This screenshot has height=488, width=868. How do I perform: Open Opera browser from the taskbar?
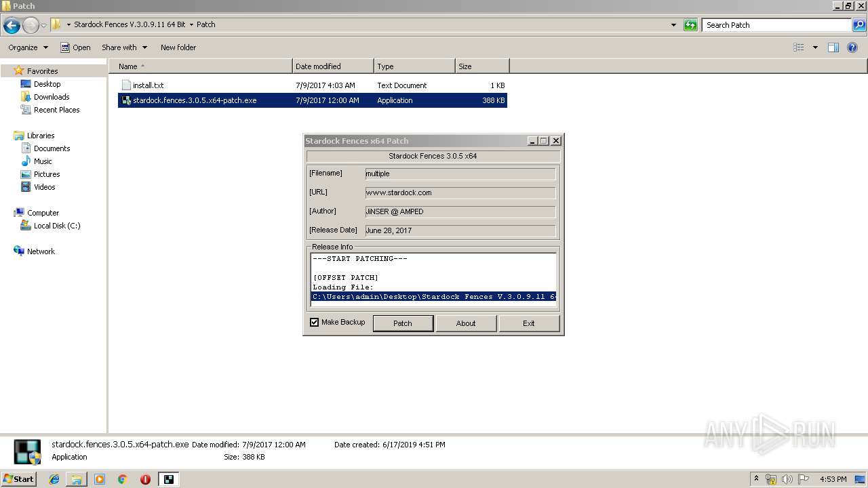point(145,479)
